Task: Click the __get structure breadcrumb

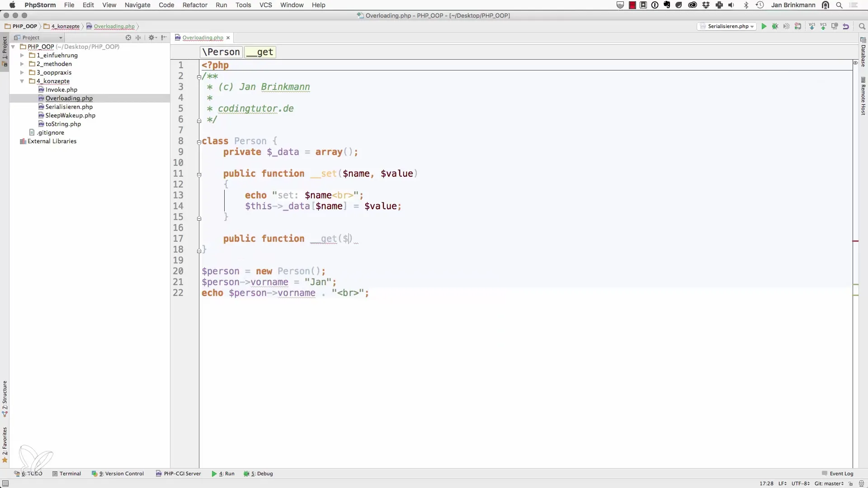Action: (260, 52)
